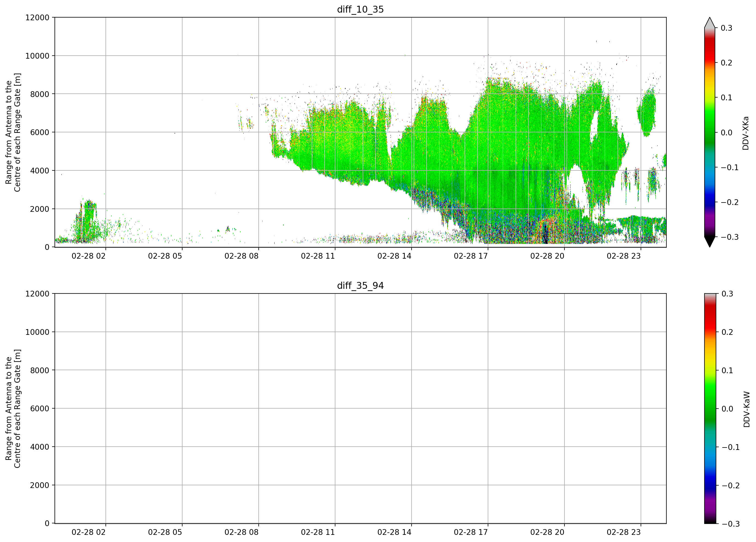Click the 0.3 tick label on the DDV-XKa colorbar
Image resolution: width=756 pixels, height=542 pixels.
(x=726, y=28)
